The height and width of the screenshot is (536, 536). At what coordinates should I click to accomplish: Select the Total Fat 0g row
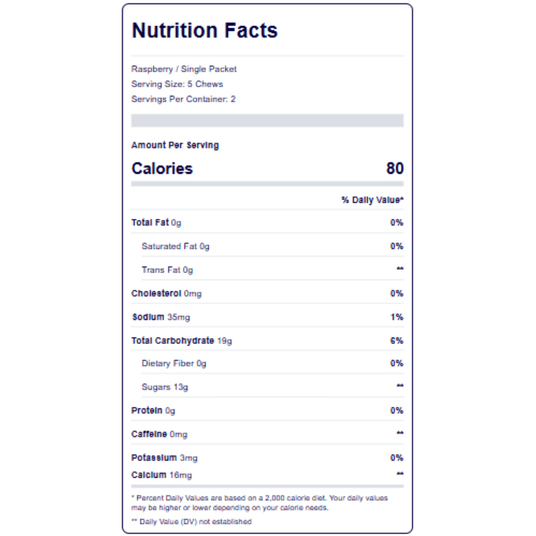(267, 223)
